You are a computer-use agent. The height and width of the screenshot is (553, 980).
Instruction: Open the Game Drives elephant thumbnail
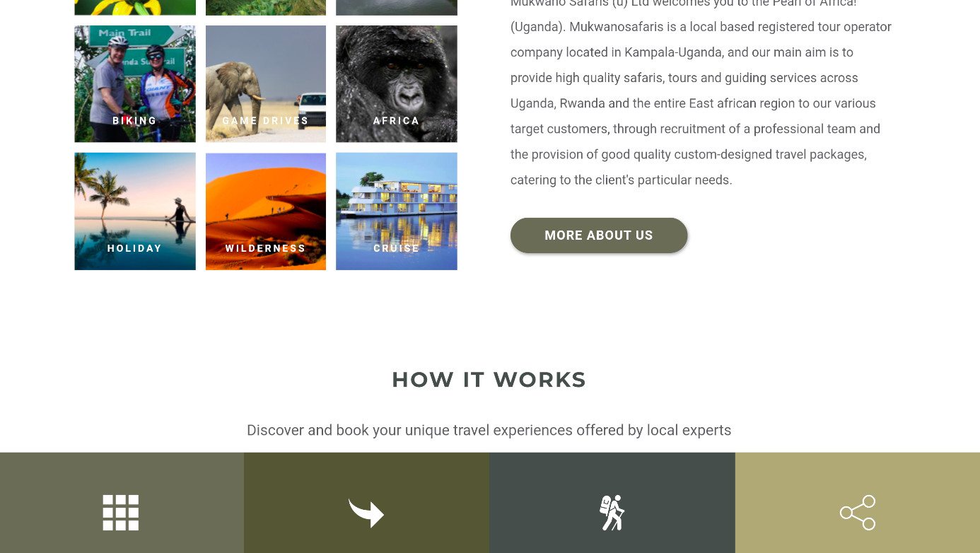[x=266, y=84]
